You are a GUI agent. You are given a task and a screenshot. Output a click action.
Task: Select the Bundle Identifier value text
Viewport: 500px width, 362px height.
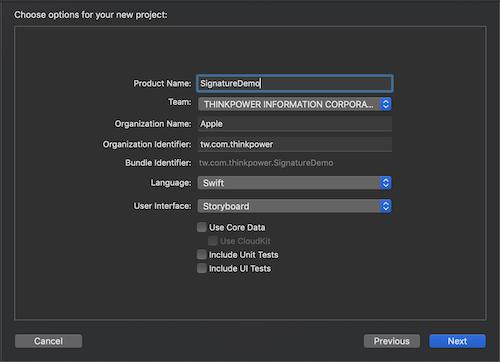pos(266,163)
